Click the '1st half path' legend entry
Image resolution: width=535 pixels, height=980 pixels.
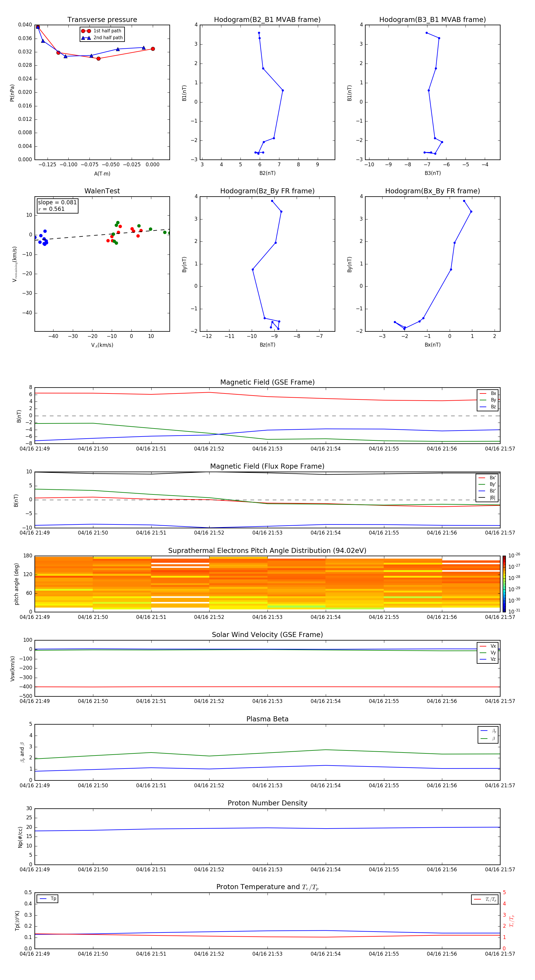pyautogui.click(x=102, y=31)
